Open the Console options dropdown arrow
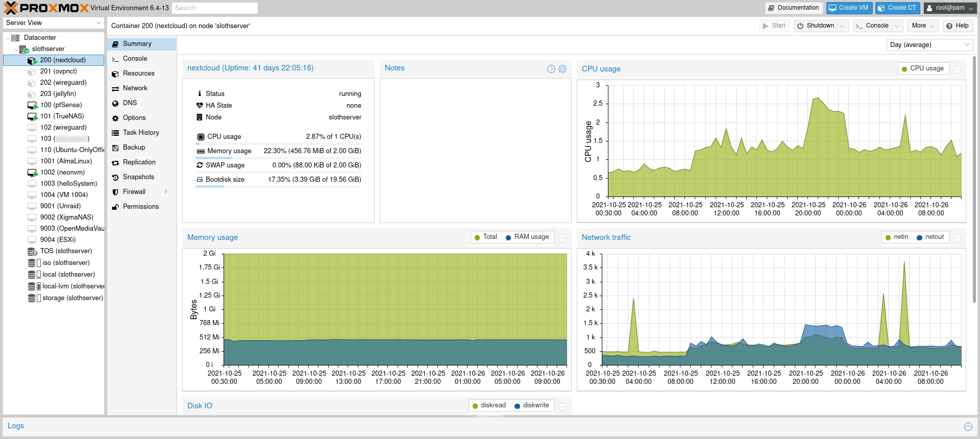Image resolution: width=980 pixels, height=439 pixels. coord(897,26)
